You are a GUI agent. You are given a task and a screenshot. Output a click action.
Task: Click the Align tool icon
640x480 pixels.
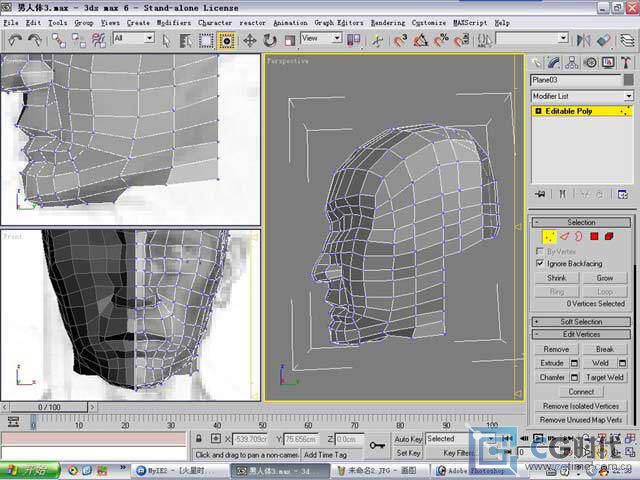coord(604,40)
